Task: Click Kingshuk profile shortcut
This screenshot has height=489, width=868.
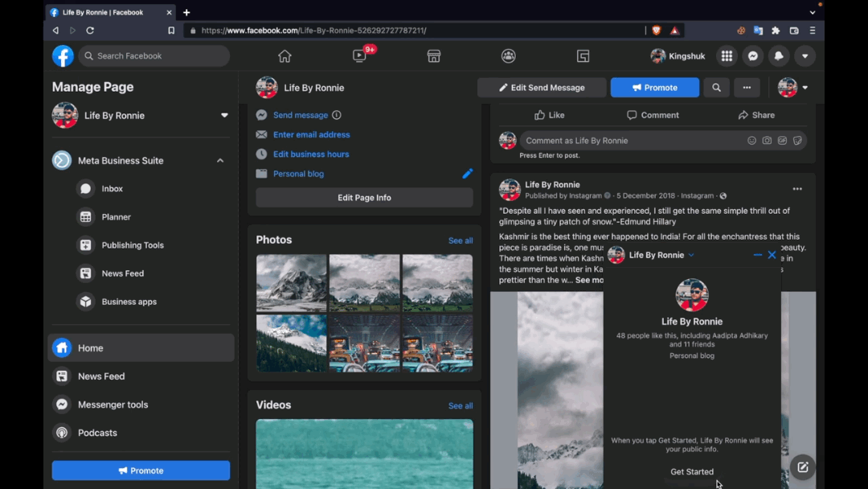Action: point(678,56)
